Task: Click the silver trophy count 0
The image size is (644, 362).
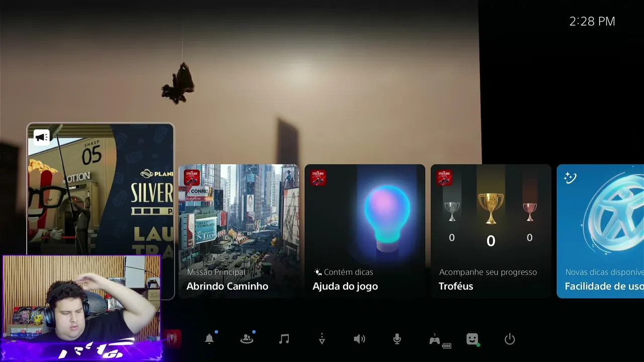Action: pos(452,238)
